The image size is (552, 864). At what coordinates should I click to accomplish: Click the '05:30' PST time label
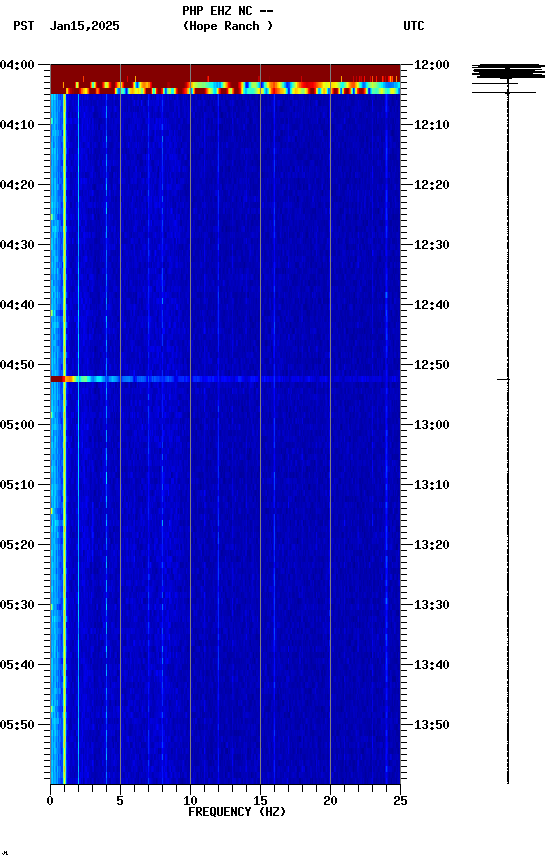click(17, 606)
